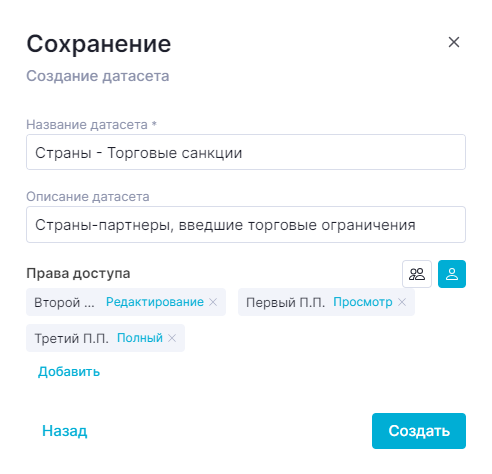
Task: Click the Добавить link
Action: [69, 371]
